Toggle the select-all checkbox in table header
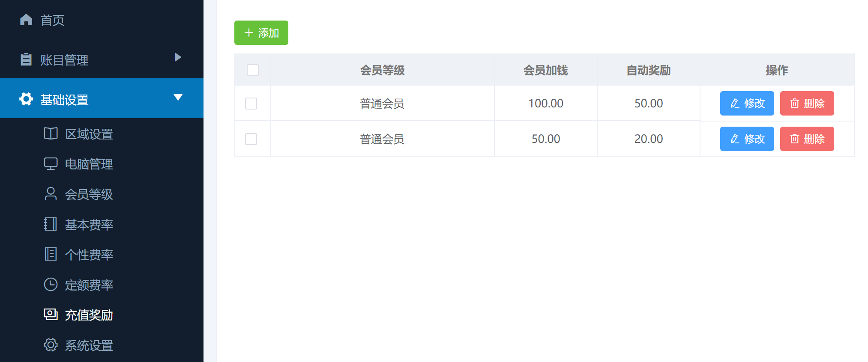This screenshot has height=362, width=868. 253,70
